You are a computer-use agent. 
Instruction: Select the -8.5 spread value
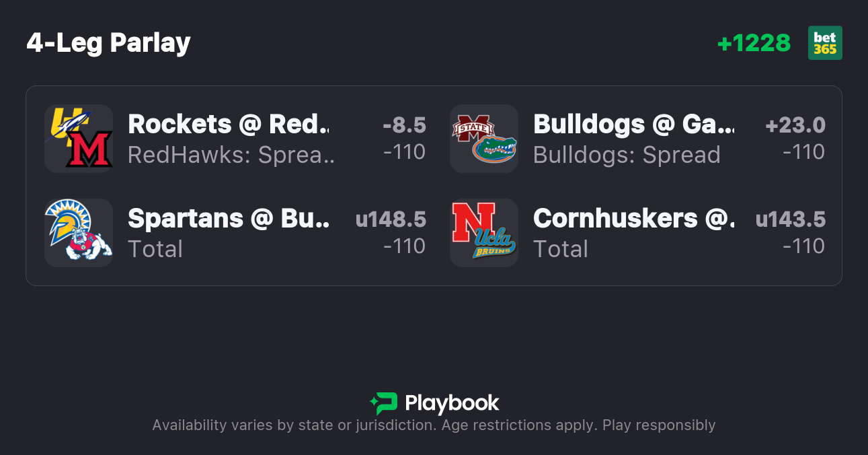pos(404,125)
